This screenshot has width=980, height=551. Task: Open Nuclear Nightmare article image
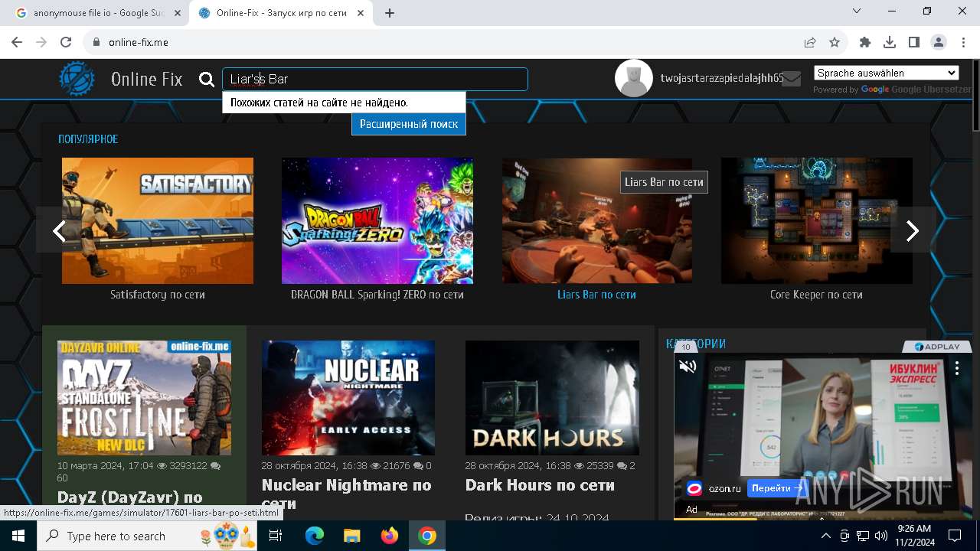click(x=348, y=398)
